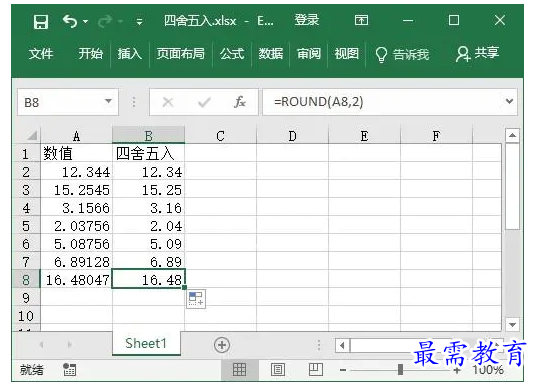Click cell with value 15.25
The image size is (535, 385).
148,190
